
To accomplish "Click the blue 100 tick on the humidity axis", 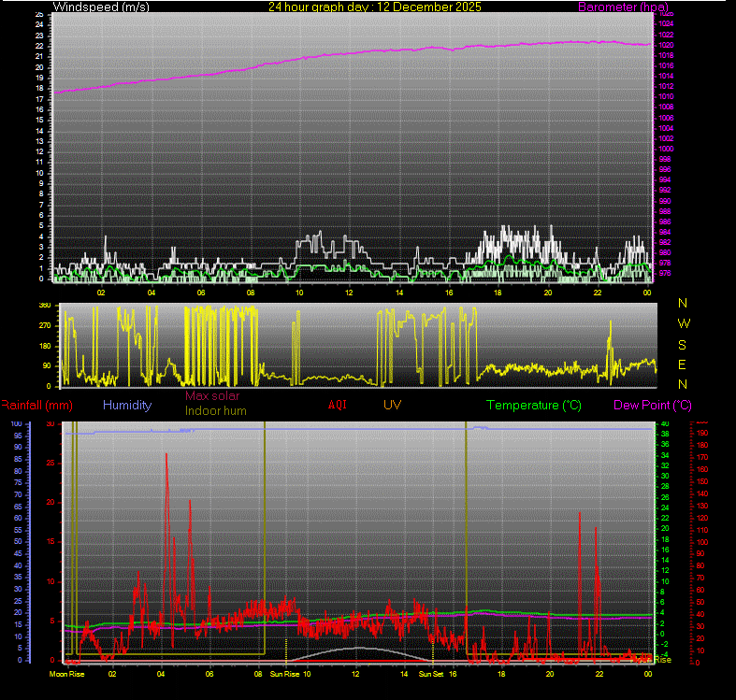I will point(17,423).
